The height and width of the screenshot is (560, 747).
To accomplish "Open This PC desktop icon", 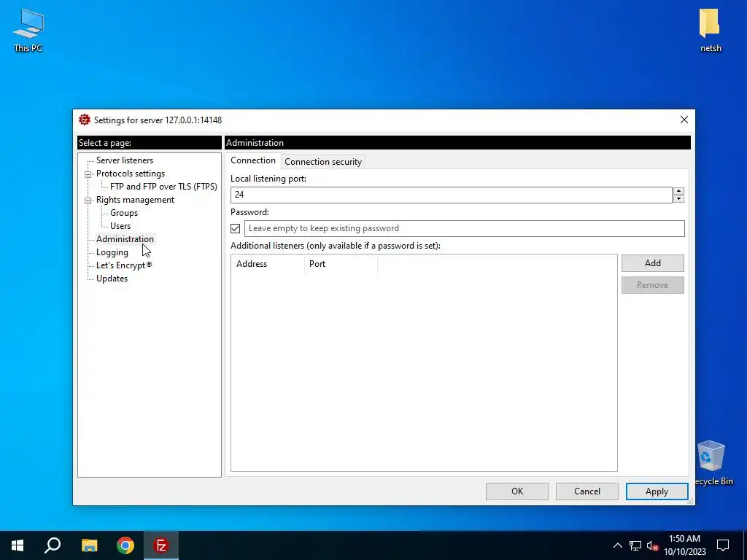I will 28,30.
